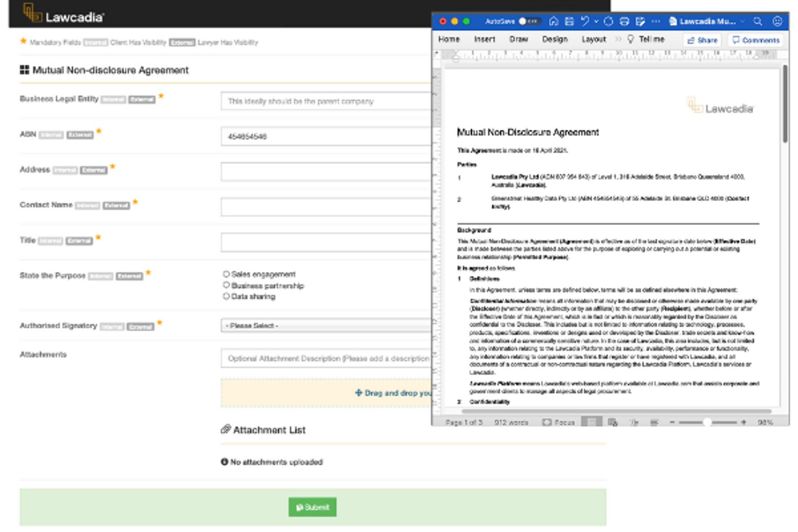
Task: Toggle the AutoSave switch
Action: pos(528,21)
